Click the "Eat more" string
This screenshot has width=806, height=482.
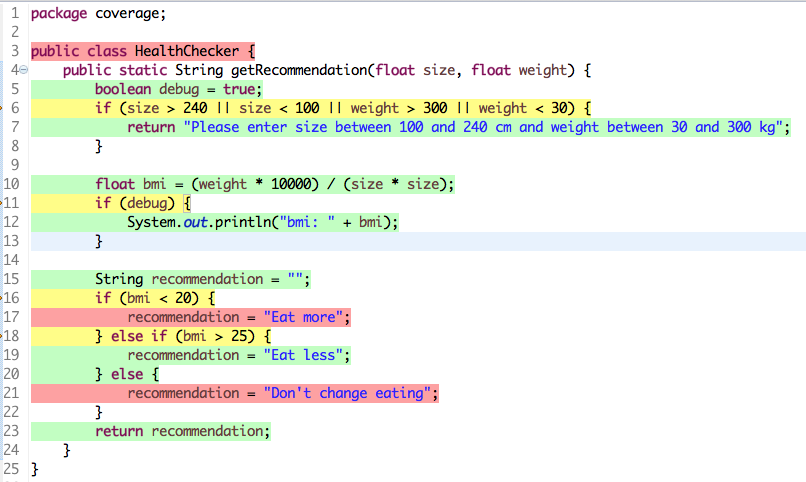(x=303, y=318)
